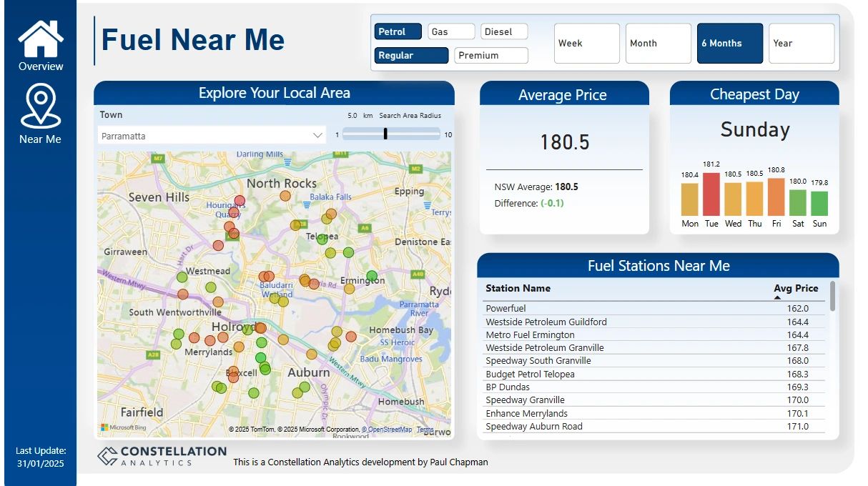The height and width of the screenshot is (486, 868).
Task: Switch to the Week time period
Action: pyautogui.click(x=586, y=43)
